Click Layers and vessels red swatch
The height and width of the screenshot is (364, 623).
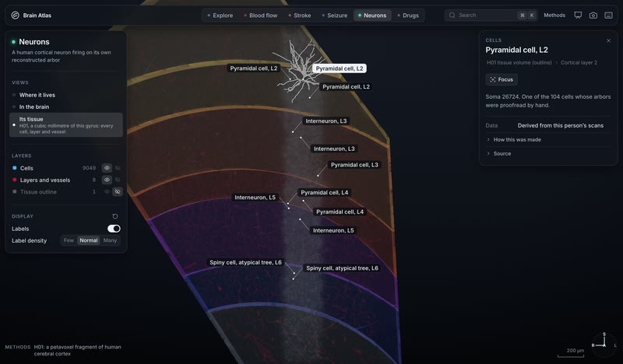click(x=15, y=180)
